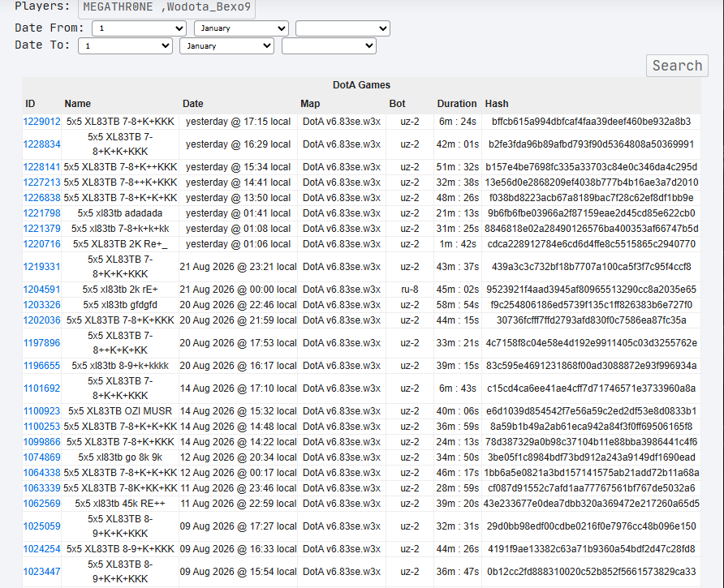724x588 pixels.
Task: Open game ID 1220716
Action: [41, 243]
